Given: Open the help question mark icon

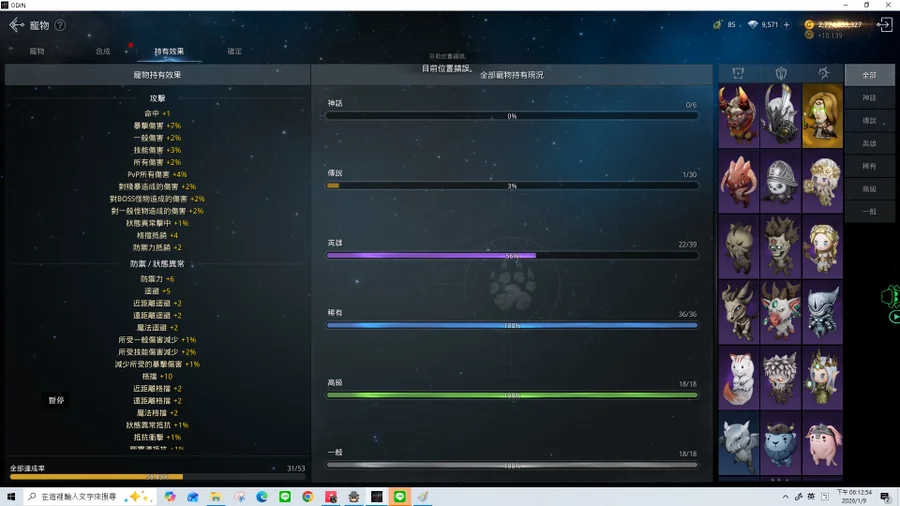Looking at the screenshot, I should coord(60,25).
